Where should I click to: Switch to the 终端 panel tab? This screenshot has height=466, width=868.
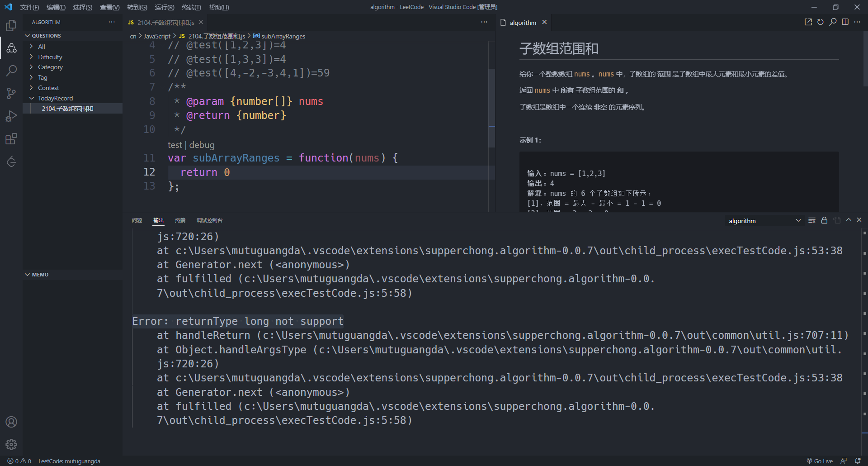[x=180, y=220]
